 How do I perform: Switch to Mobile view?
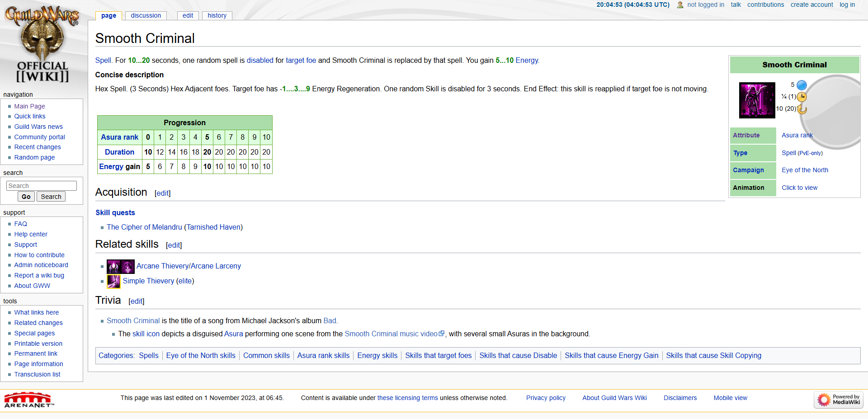[730, 398]
